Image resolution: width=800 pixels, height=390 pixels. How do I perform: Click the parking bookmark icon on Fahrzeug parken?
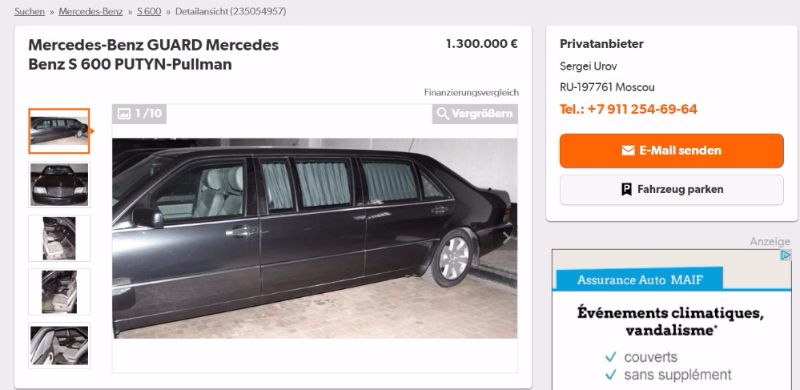tap(627, 189)
